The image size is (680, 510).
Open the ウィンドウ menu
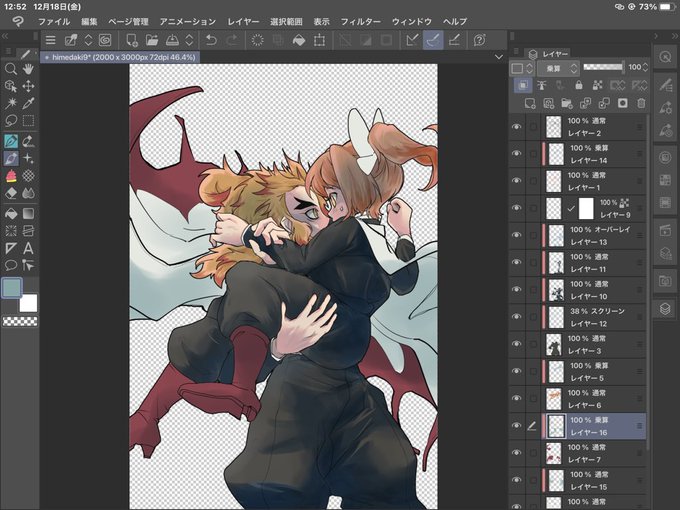[412, 22]
